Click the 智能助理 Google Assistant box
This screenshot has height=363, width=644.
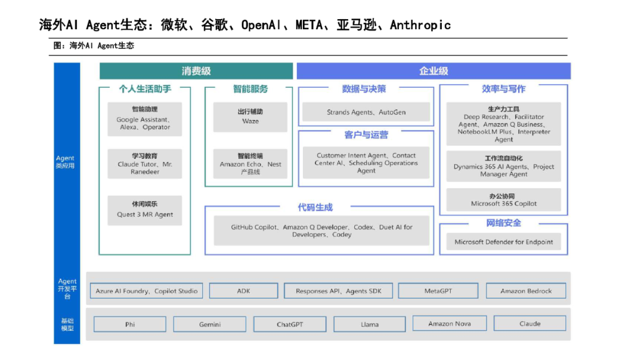(144, 119)
